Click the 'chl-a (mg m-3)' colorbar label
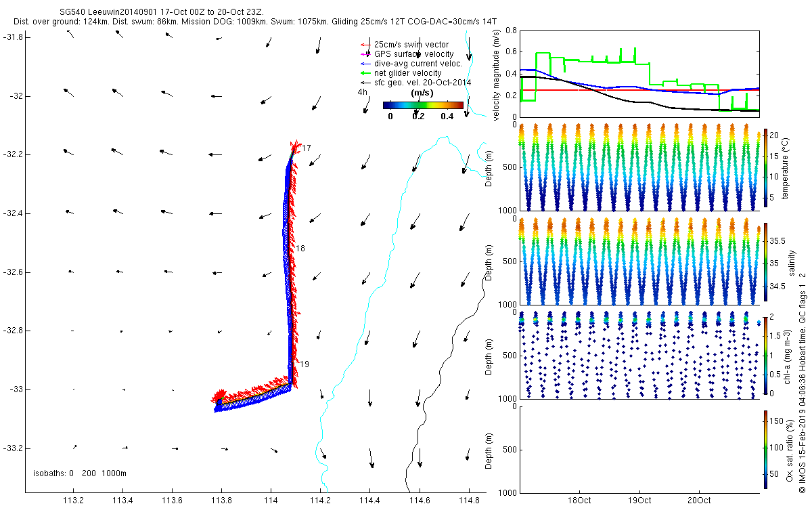The width and height of the screenshot is (812, 508). pos(786,355)
